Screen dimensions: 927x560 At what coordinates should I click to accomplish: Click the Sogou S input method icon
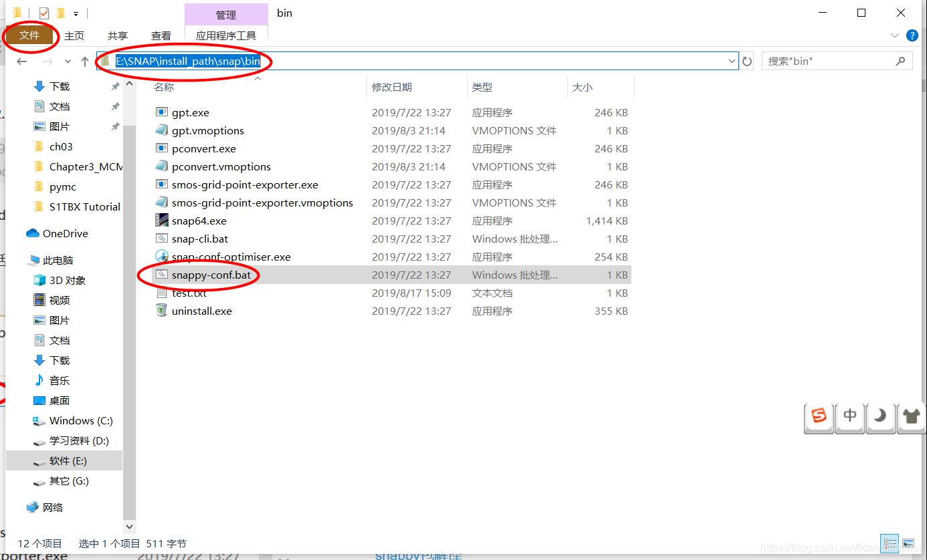coord(819,416)
